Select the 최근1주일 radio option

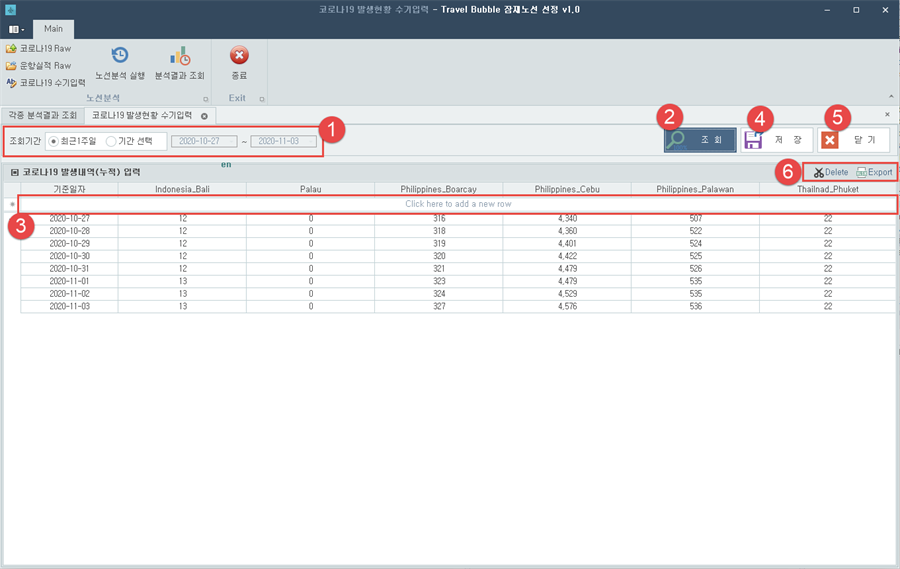pyautogui.click(x=73, y=141)
